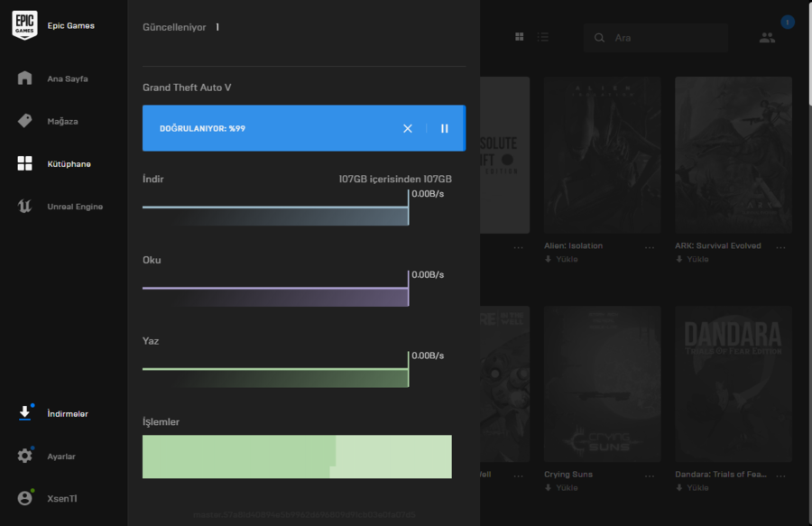Open the Dandara cover thumbnail
This screenshot has height=526, width=812.
[x=734, y=383]
